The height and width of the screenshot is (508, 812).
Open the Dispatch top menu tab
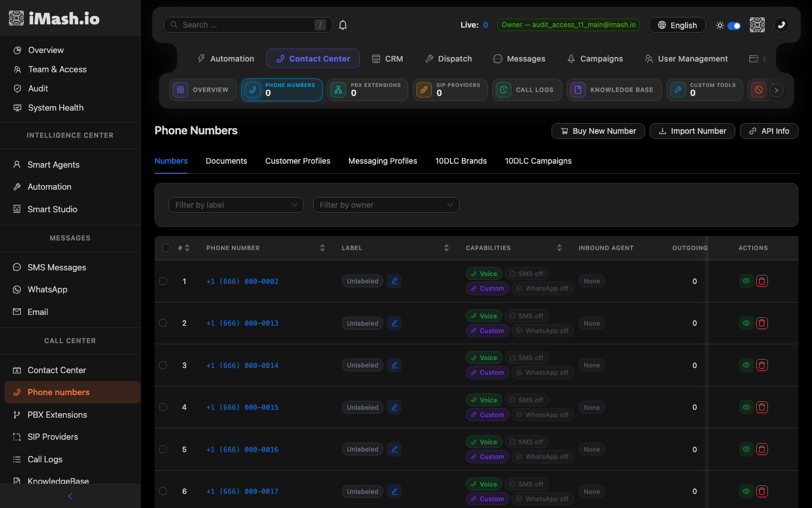448,59
